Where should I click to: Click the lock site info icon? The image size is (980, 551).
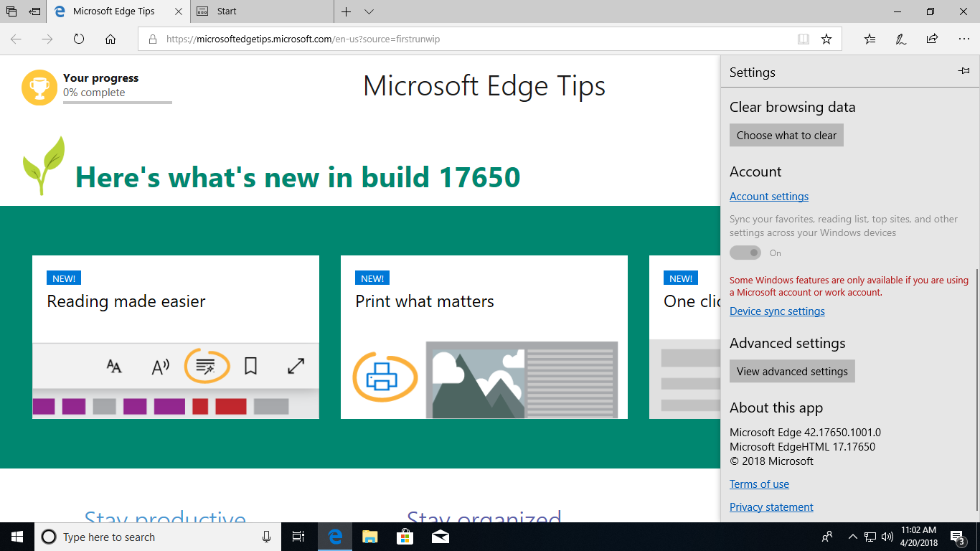[152, 39]
